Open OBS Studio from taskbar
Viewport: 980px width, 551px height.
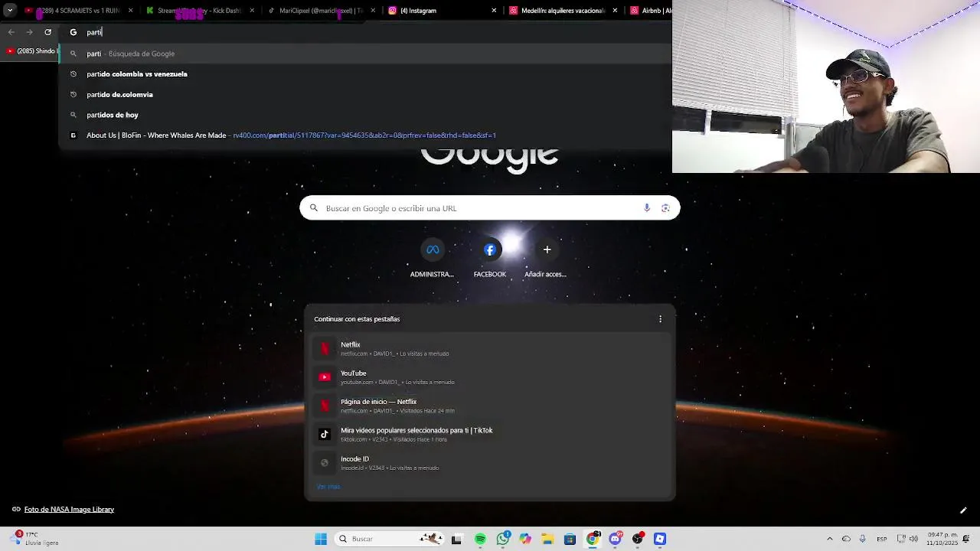coord(637,539)
